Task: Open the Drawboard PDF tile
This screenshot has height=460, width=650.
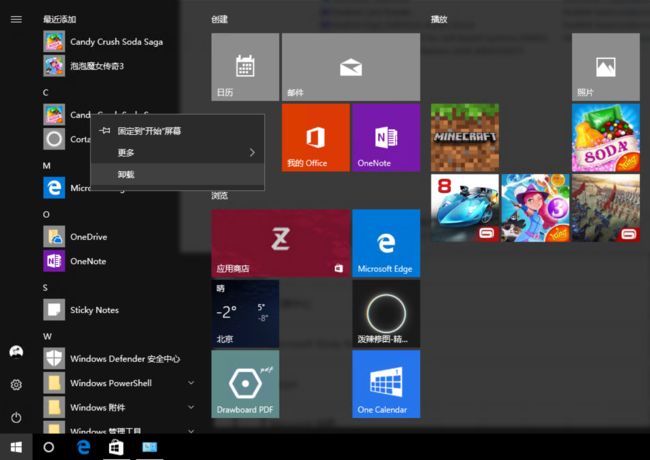Action: pyautogui.click(x=245, y=384)
